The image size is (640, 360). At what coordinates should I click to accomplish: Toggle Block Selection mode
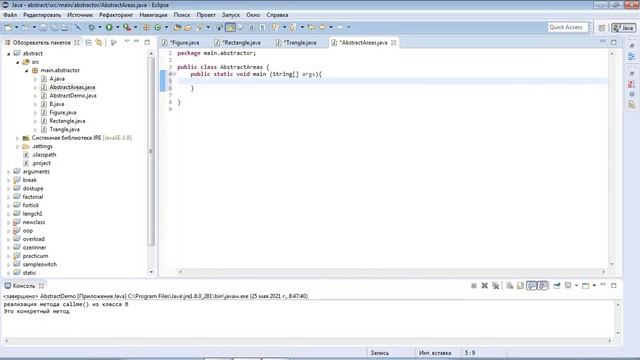[251, 27]
